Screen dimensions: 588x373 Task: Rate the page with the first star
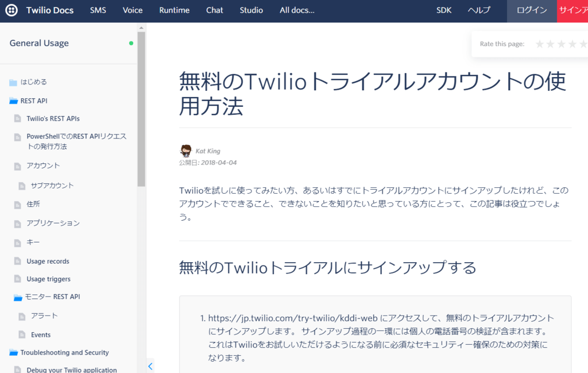(x=540, y=44)
